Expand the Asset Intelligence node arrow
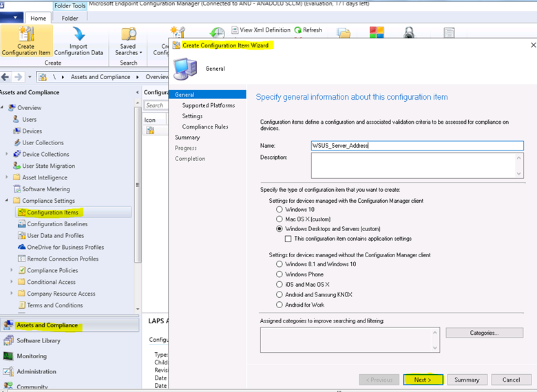Viewport: 537px width, 392px height. 6,177
